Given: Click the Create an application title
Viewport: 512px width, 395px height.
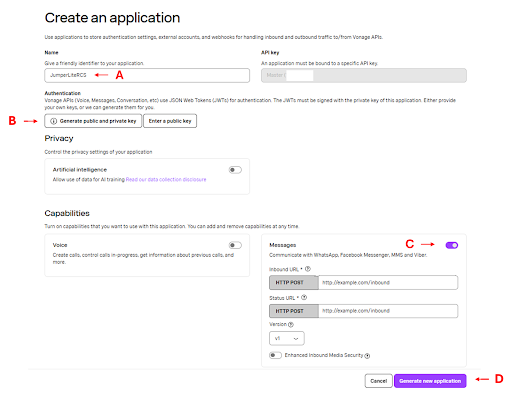Looking at the screenshot, I should coord(112,18).
